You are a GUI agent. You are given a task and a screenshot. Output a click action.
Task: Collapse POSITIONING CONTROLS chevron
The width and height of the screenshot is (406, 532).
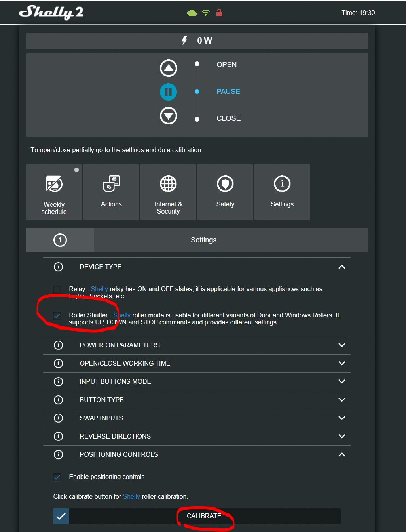342,454
